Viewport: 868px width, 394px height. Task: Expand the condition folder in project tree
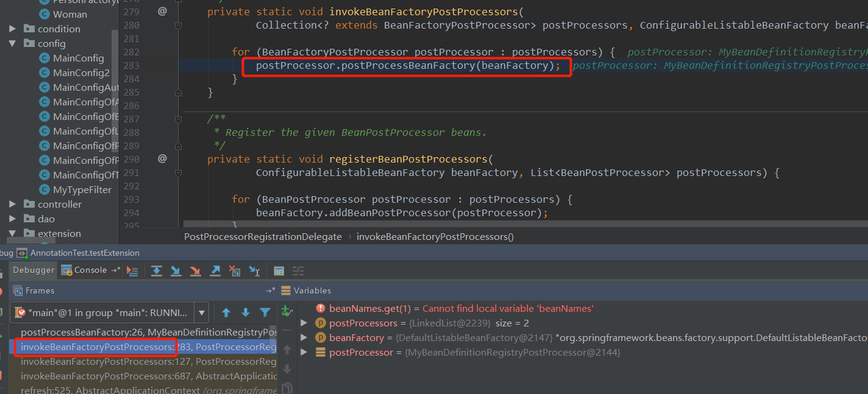coord(12,29)
